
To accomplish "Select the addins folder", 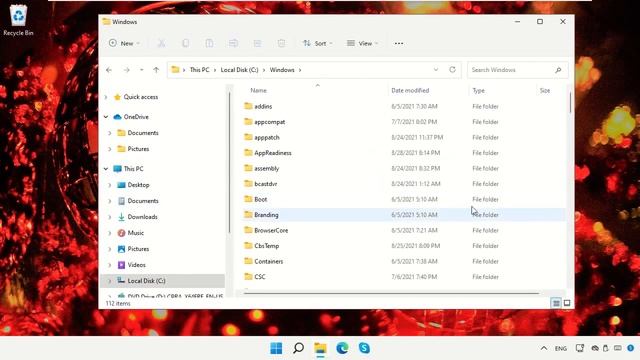I will tap(263, 107).
